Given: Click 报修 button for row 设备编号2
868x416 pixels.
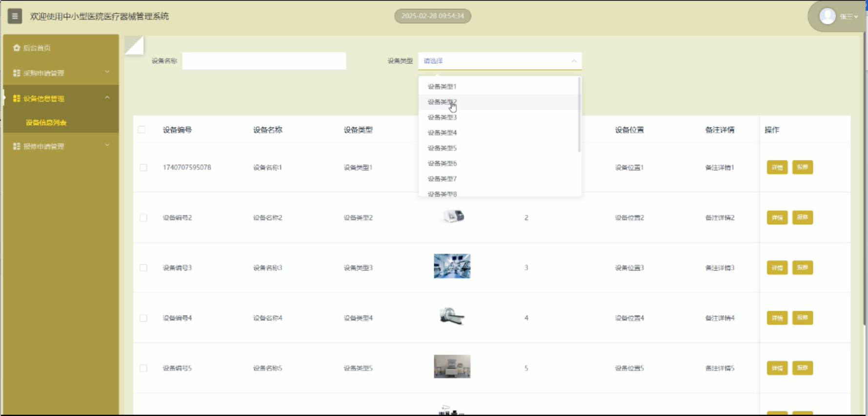Looking at the screenshot, I should point(803,218).
